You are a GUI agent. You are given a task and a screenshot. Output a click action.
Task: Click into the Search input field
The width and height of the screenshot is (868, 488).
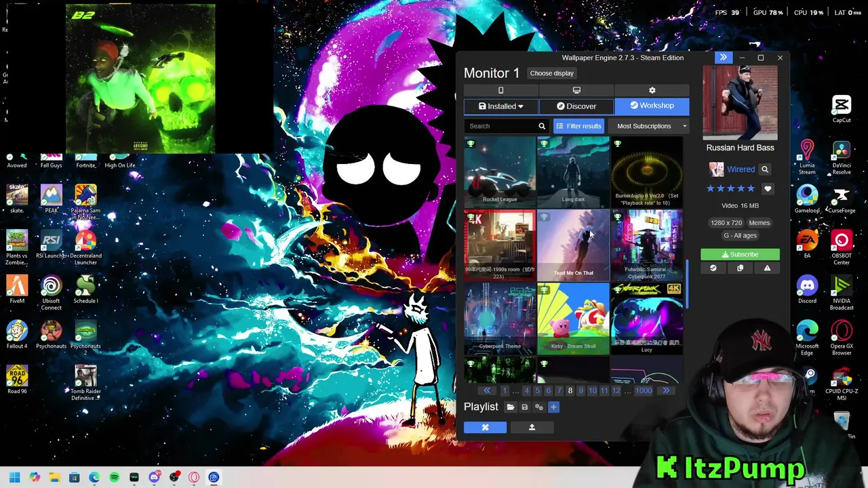pyautogui.click(x=500, y=126)
